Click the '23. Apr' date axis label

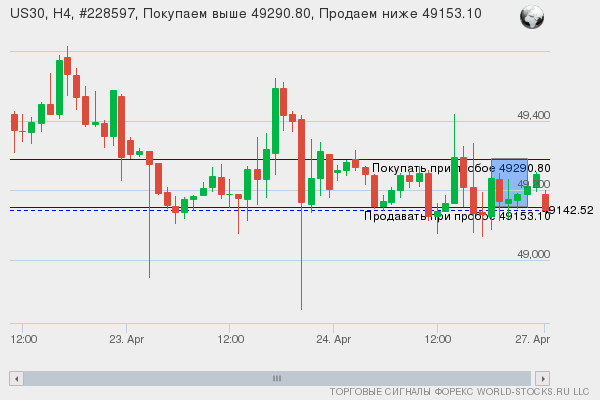(x=127, y=339)
